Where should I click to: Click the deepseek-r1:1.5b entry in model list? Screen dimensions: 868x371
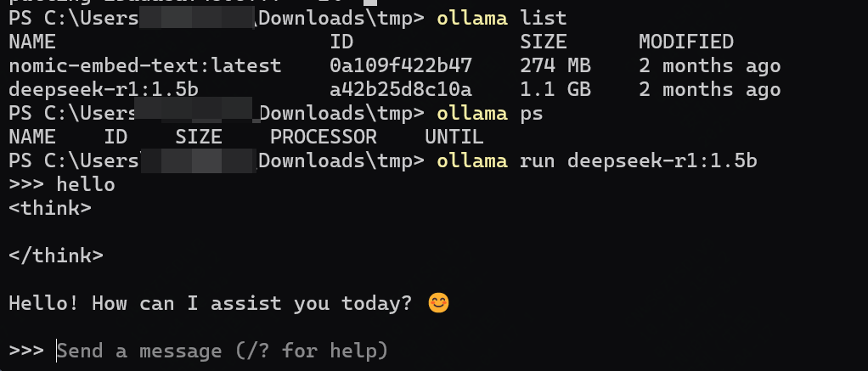coord(104,90)
